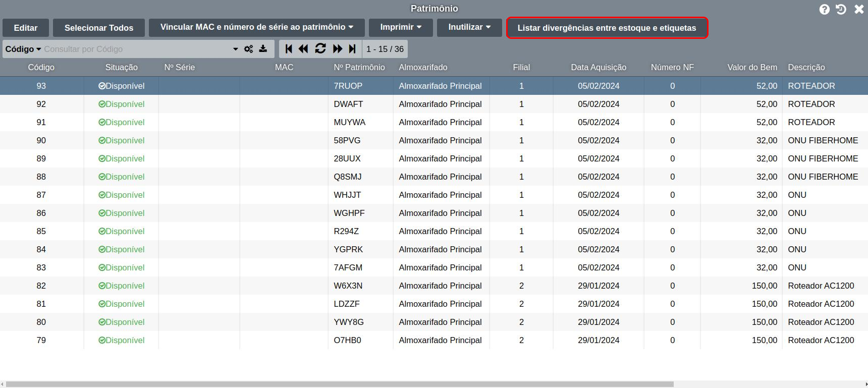
Task: Click Almoxarifado Principal in row 83
Action: click(x=440, y=267)
